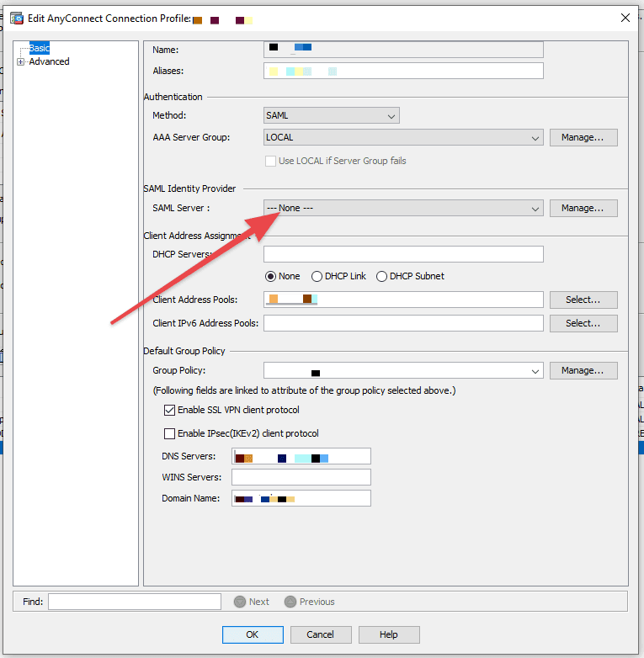This screenshot has height=658, width=644.
Task: Click the Domain Name input field
Action: (301, 498)
